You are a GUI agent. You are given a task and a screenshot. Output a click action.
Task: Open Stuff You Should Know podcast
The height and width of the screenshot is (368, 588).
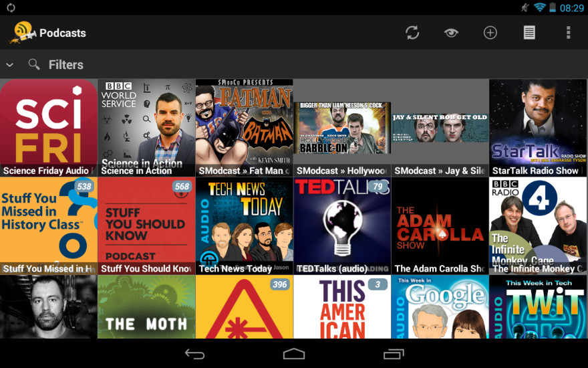click(146, 225)
